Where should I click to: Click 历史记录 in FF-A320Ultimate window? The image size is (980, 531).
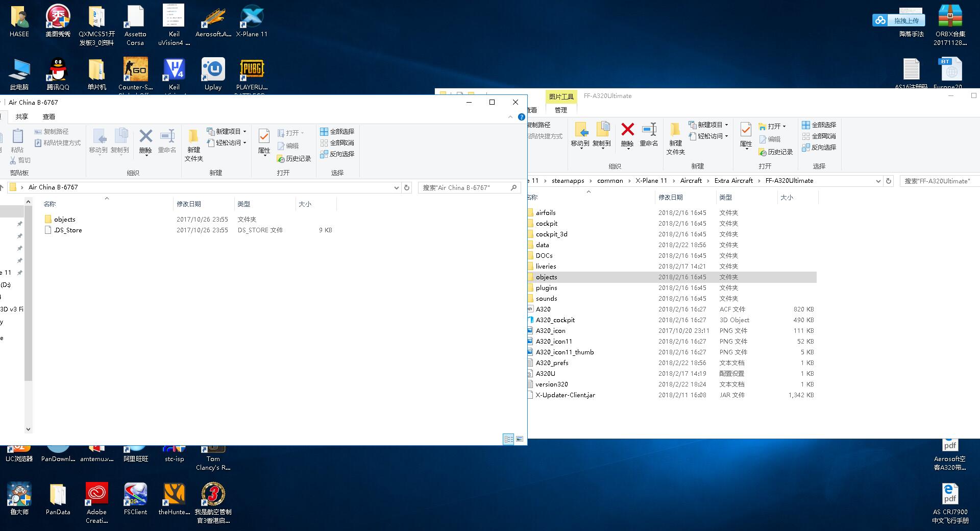[776, 152]
